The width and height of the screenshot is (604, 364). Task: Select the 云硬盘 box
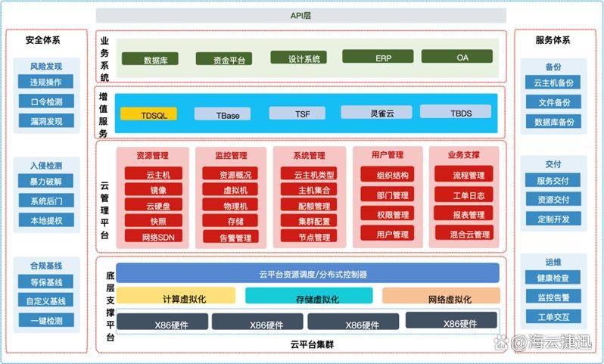click(x=154, y=205)
